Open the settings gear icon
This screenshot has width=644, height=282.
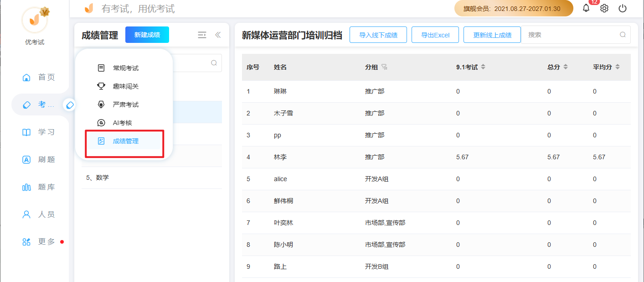[x=604, y=8]
